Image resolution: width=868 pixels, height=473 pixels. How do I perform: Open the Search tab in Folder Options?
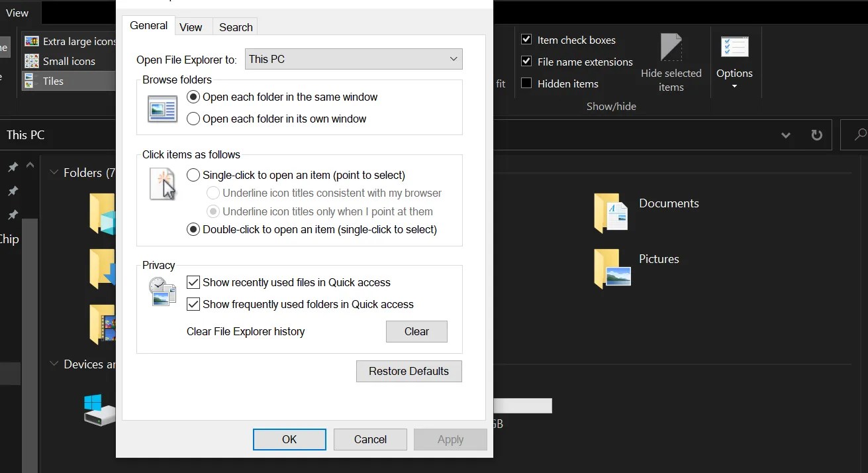click(235, 26)
